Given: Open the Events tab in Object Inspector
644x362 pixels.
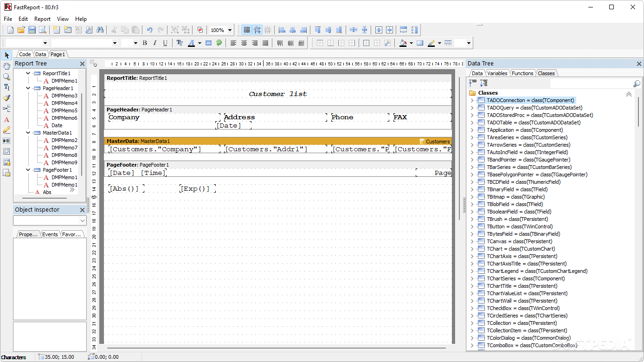Looking at the screenshot, I should (50, 234).
